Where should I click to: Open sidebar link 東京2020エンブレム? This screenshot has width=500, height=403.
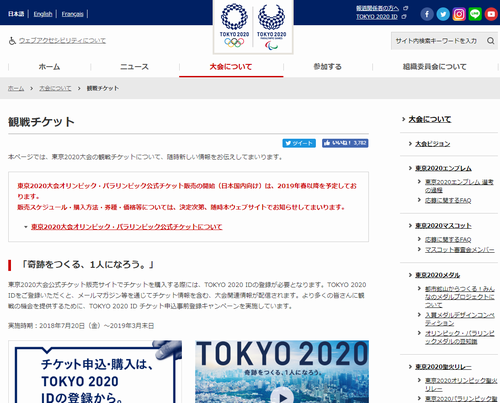pos(443,168)
